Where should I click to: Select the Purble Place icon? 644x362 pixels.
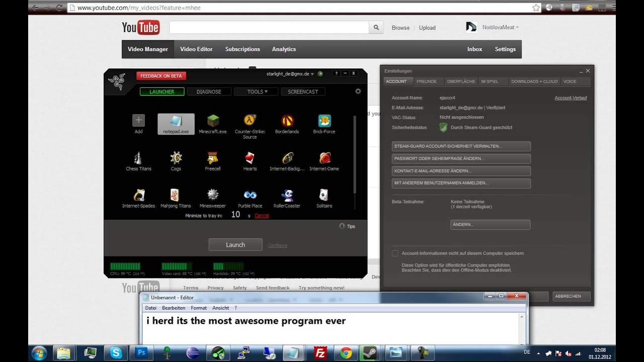[x=250, y=198]
